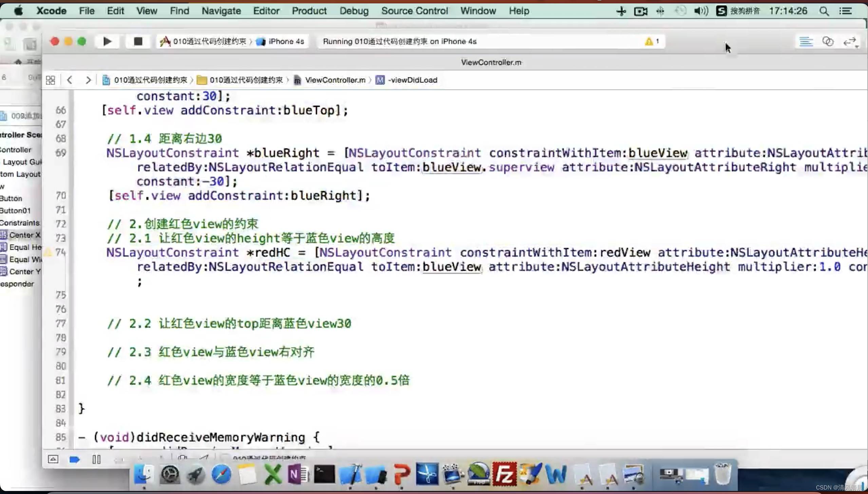Switch to the Standard editor
Viewport: 868px width, 494px height.
(806, 42)
